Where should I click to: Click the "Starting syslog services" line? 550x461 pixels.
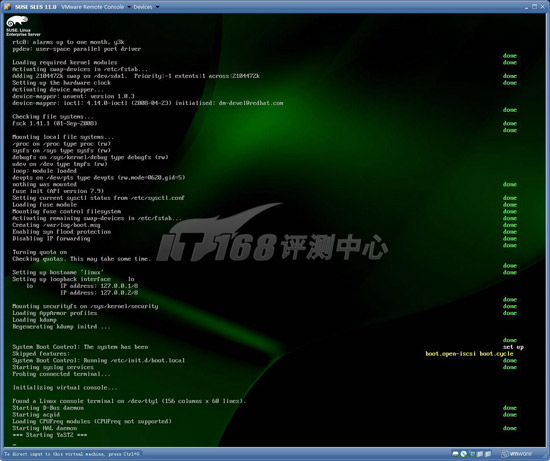tap(53, 367)
